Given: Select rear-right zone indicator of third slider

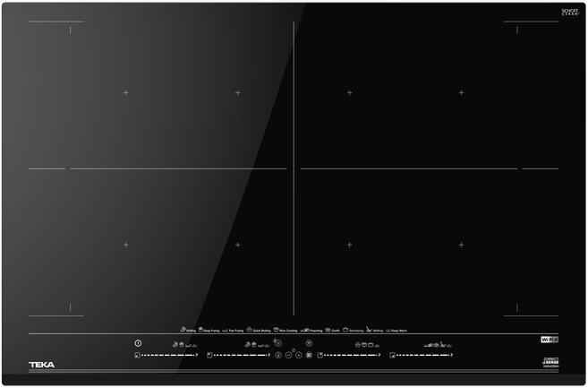Looking at the screenshot, I should [x=320, y=355].
